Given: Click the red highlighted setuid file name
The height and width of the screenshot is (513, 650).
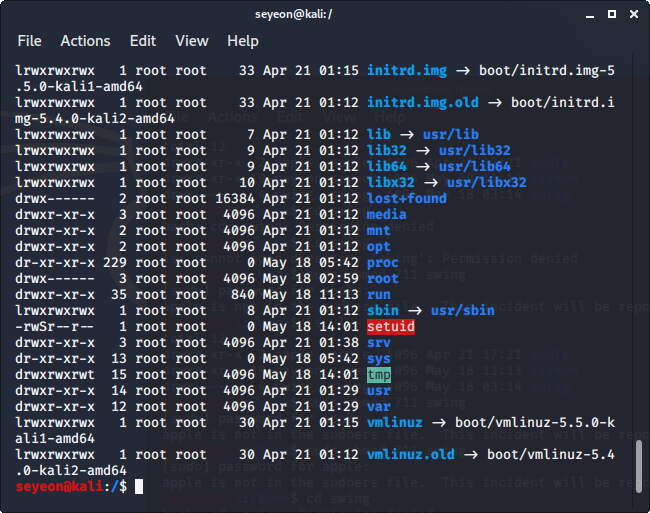Looking at the screenshot, I should [390, 327].
